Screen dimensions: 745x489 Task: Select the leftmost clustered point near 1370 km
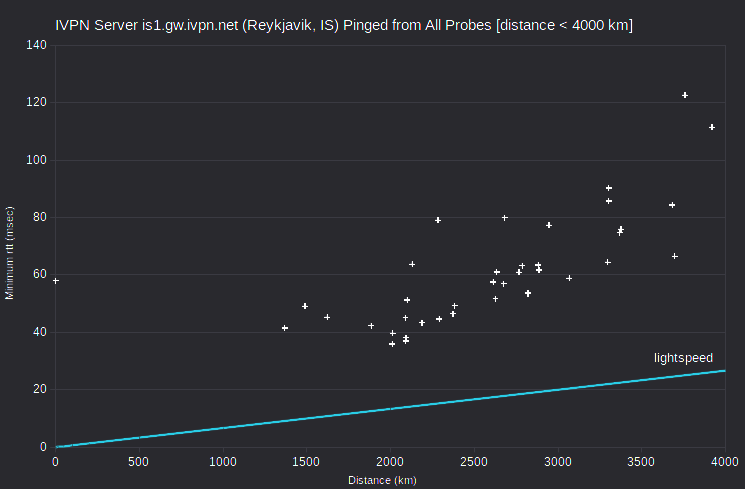point(285,328)
